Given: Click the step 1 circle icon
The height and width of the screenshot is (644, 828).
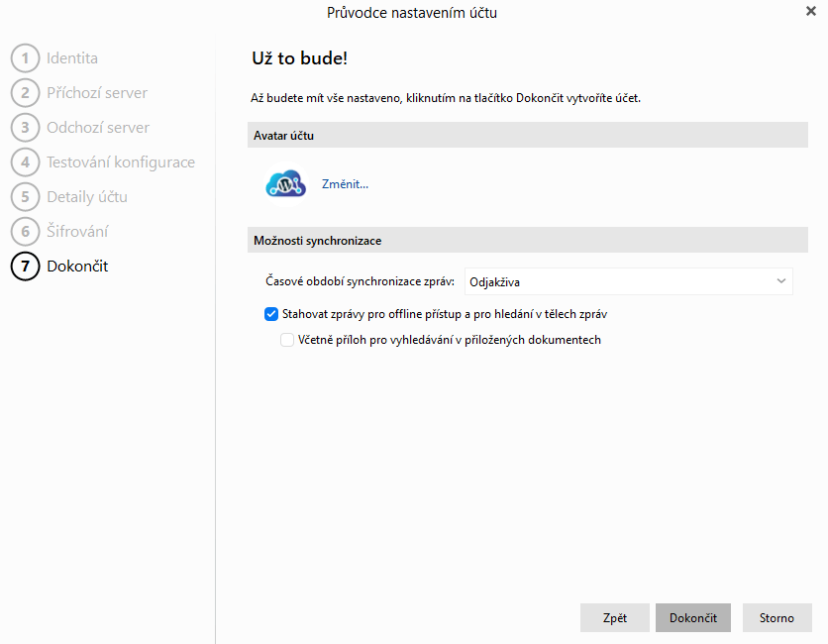Looking at the screenshot, I should [x=25, y=58].
